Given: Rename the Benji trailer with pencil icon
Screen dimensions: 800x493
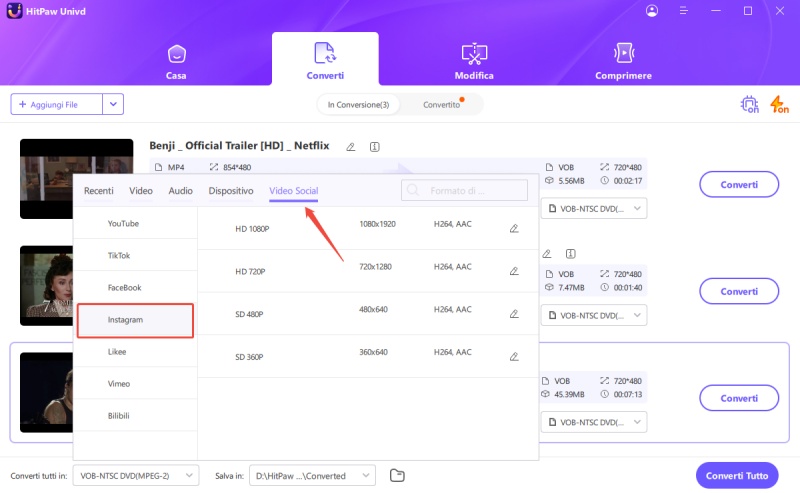Looking at the screenshot, I should [351, 146].
